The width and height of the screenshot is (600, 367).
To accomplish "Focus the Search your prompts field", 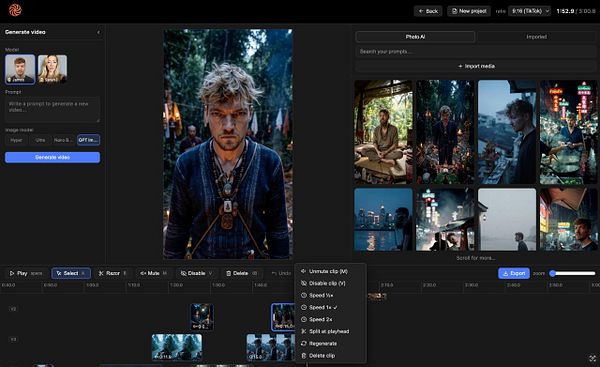I will point(476,52).
